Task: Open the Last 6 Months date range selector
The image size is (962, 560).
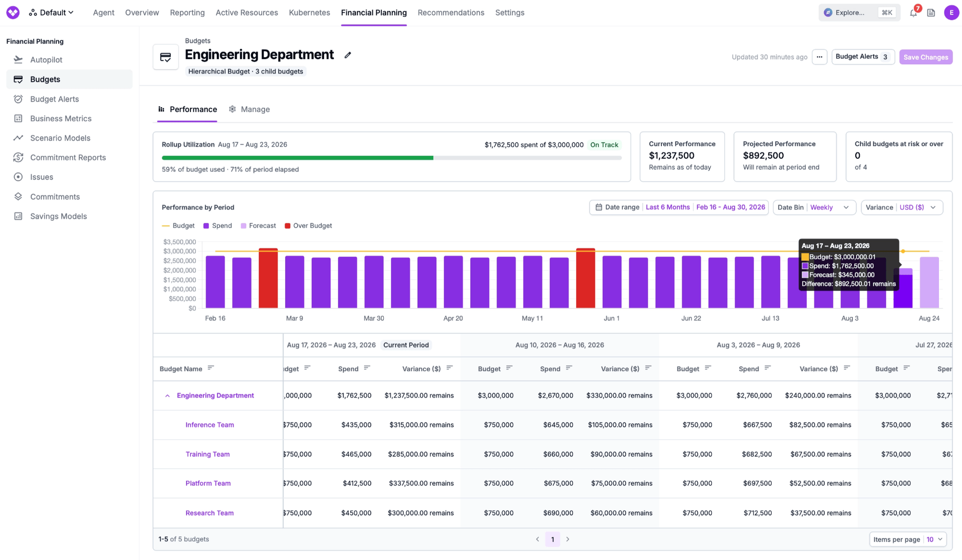Action: [667, 207]
